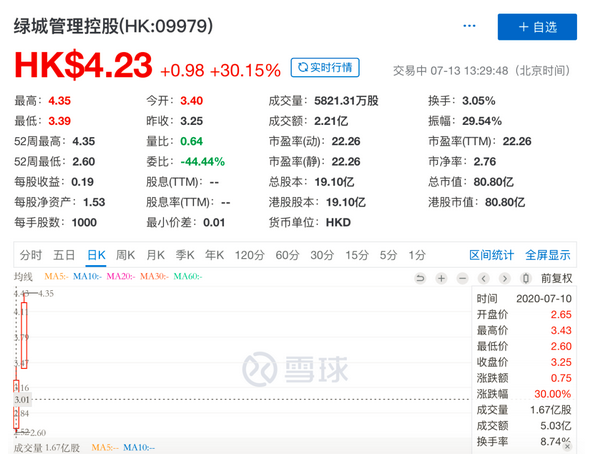Shift chart right with next arrow

505,279
